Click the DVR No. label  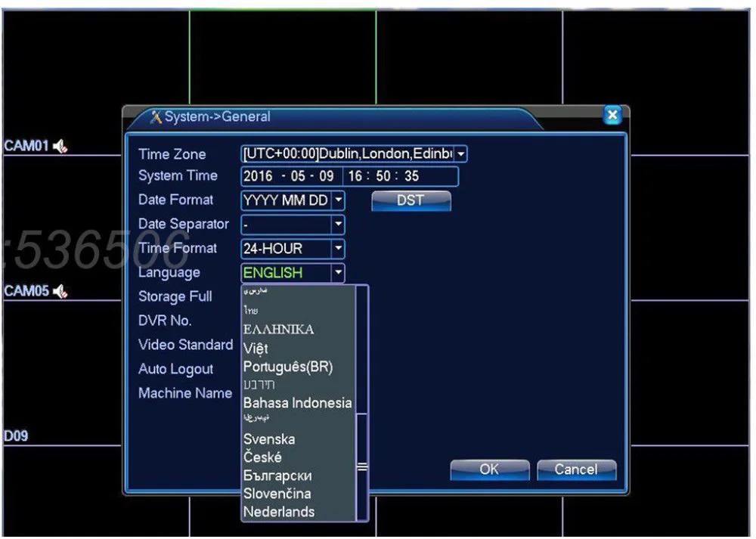click(x=165, y=321)
